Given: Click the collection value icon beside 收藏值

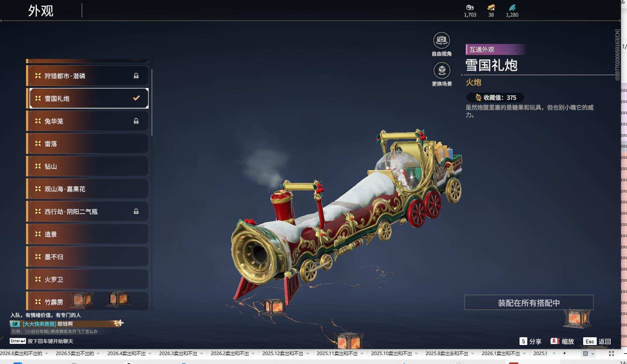Looking at the screenshot, I should [x=478, y=98].
